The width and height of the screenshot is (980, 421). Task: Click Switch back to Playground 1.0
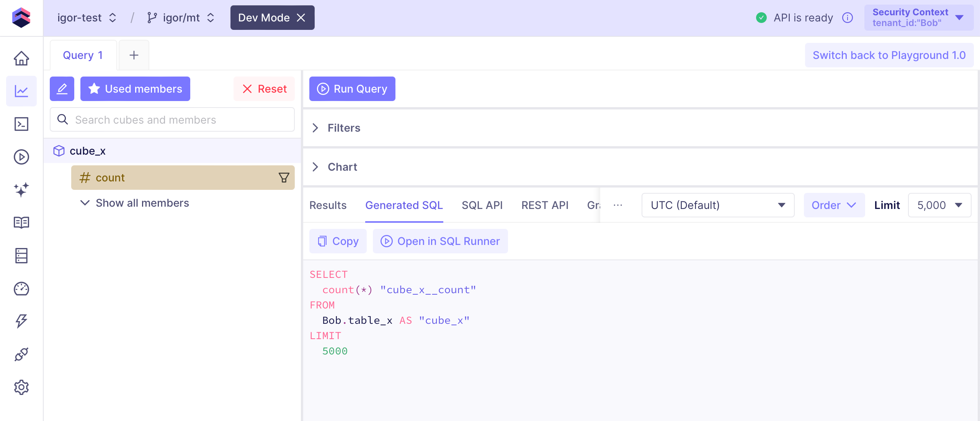[889, 55]
